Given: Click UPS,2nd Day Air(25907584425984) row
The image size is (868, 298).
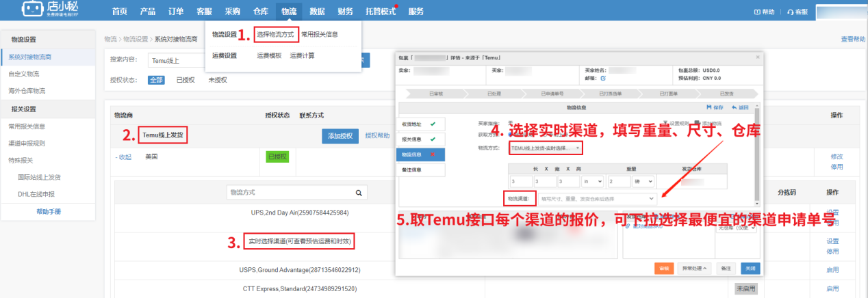Looking at the screenshot, I should (x=301, y=213).
